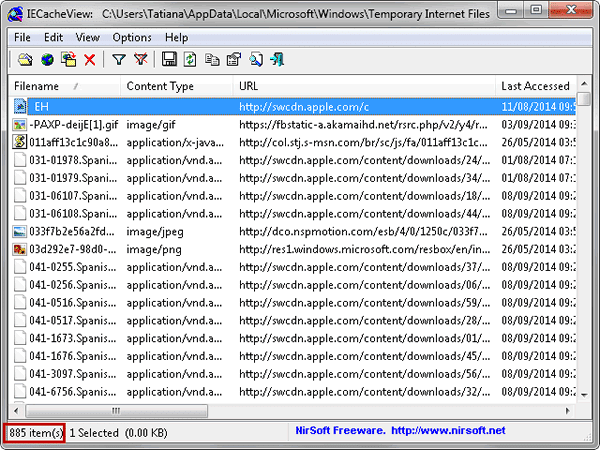600x450 pixels.
Task: Click the image/gif content type cell
Action: 151,125
